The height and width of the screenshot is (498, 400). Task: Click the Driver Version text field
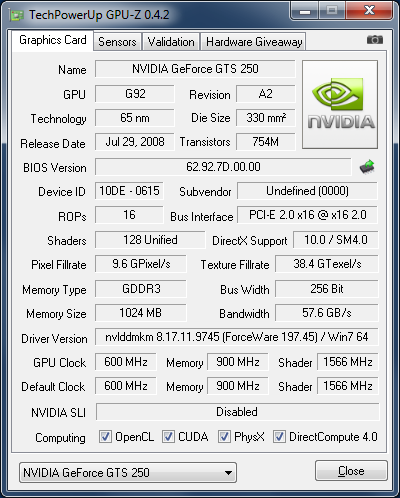(237, 337)
